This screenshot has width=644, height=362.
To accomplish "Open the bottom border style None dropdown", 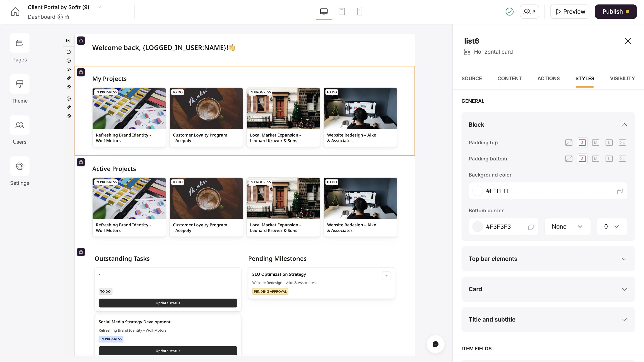I will pyautogui.click(x=567, y=227).
